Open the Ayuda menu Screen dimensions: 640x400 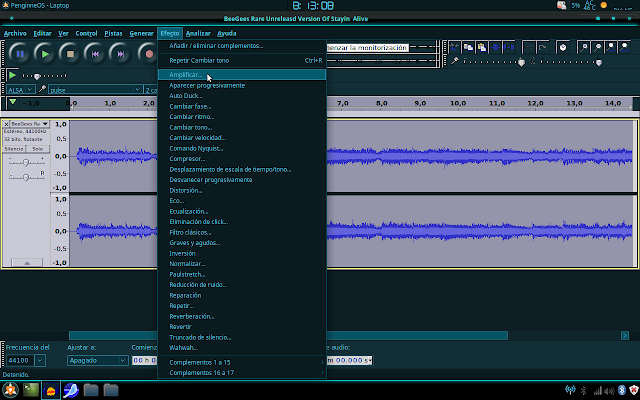coord(227,33)
